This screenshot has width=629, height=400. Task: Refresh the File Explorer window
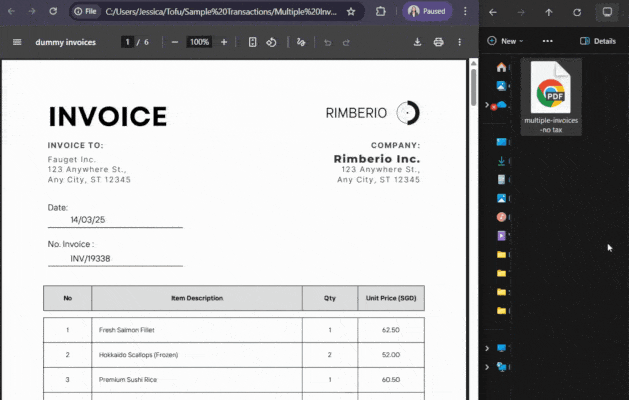577,12
